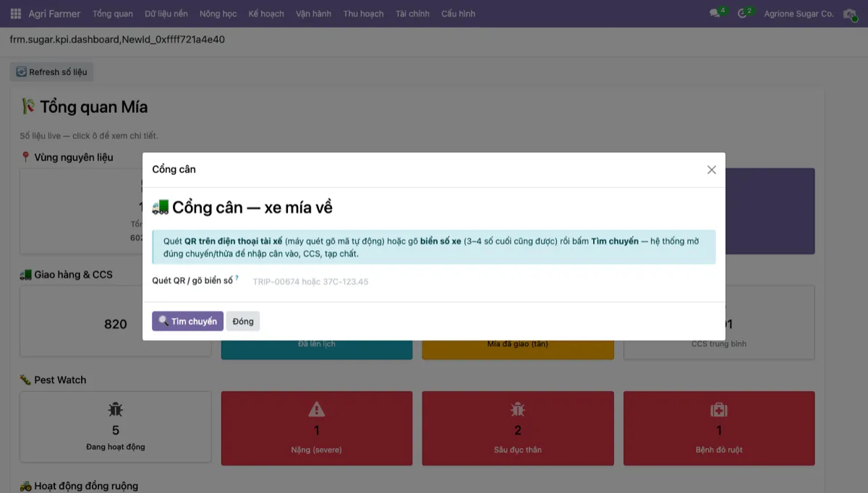Expand the Cấu hình menu

tap(459, 14)
